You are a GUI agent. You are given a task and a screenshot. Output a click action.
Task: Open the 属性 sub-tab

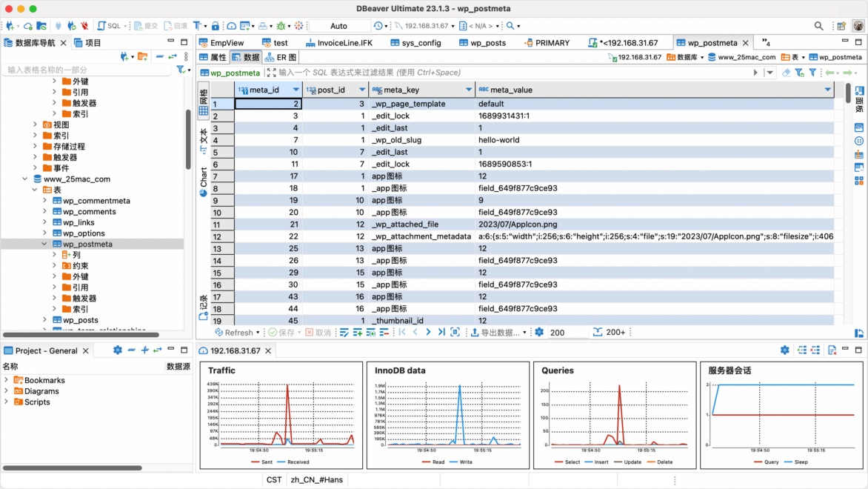(x=213, y=57)
